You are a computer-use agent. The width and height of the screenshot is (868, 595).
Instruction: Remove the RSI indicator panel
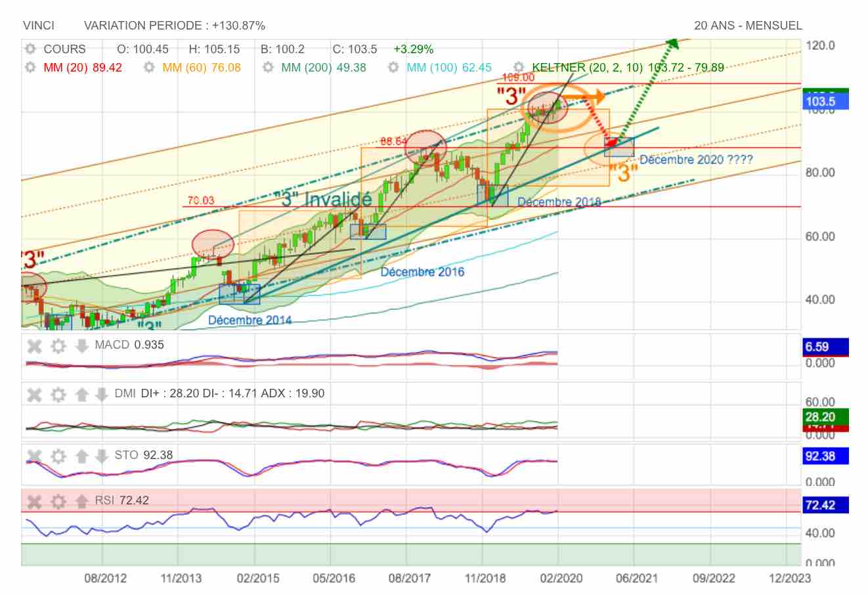tap(35, 501)
